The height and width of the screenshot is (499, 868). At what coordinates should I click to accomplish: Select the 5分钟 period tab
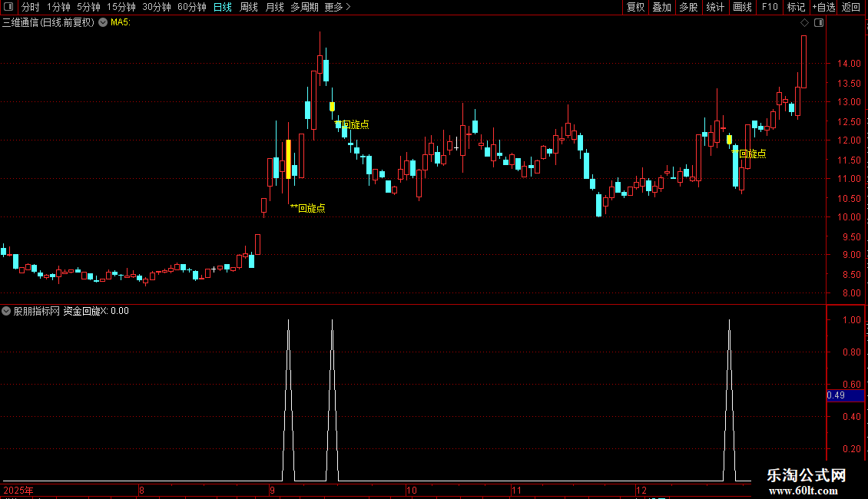(88, 7)
